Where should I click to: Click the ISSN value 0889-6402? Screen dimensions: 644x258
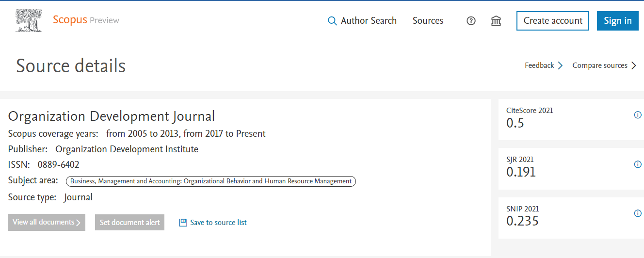(x=58, y=165)
